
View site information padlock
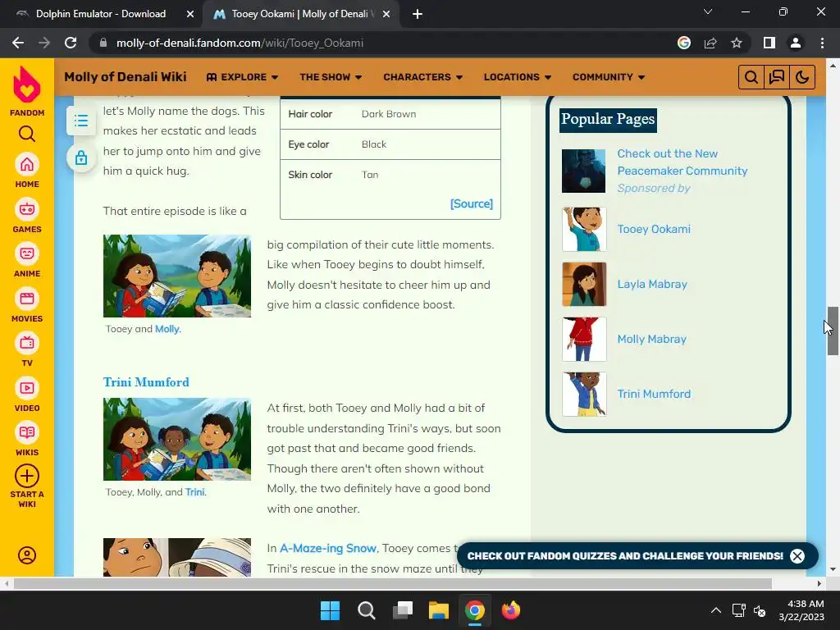(103, 43)
